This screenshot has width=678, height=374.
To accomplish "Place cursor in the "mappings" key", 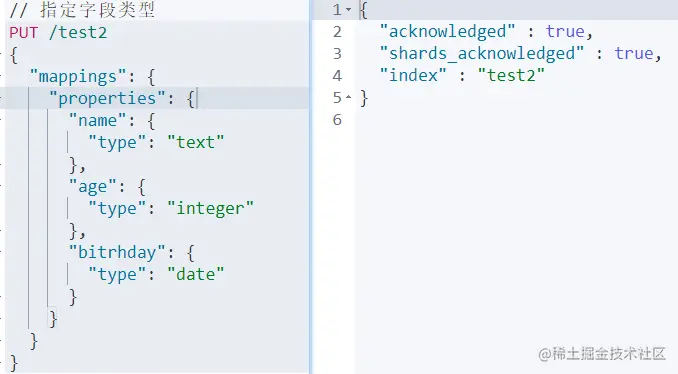I will [77, 77].
